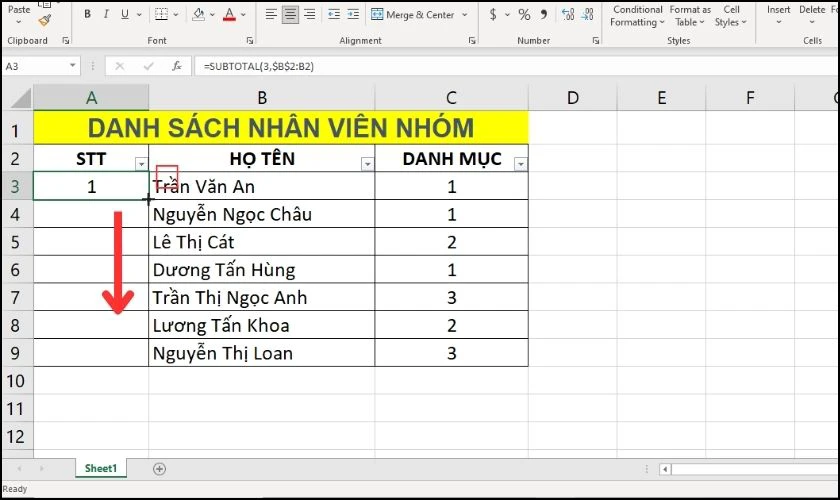Apply underline formatting
The height and width of the screenshot is (500, 840).
(x=125, y=14)
